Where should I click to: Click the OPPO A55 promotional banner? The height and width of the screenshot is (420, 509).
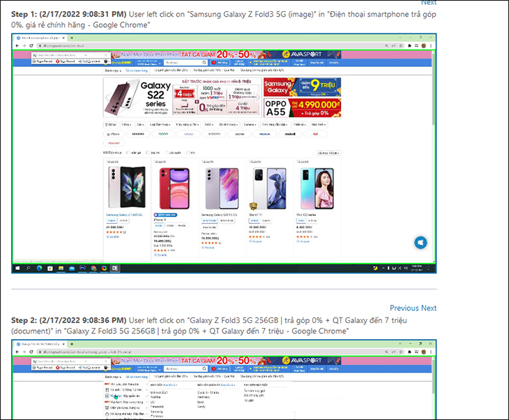(x=302, y=108)
